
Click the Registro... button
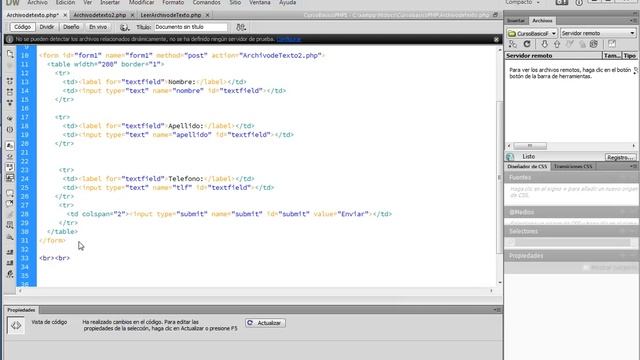point(620,157)
